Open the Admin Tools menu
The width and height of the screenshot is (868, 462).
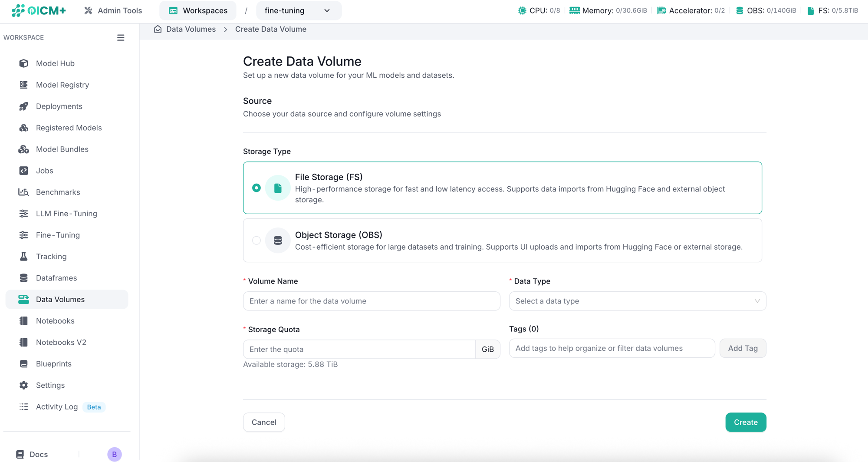[x=113, y=10]
